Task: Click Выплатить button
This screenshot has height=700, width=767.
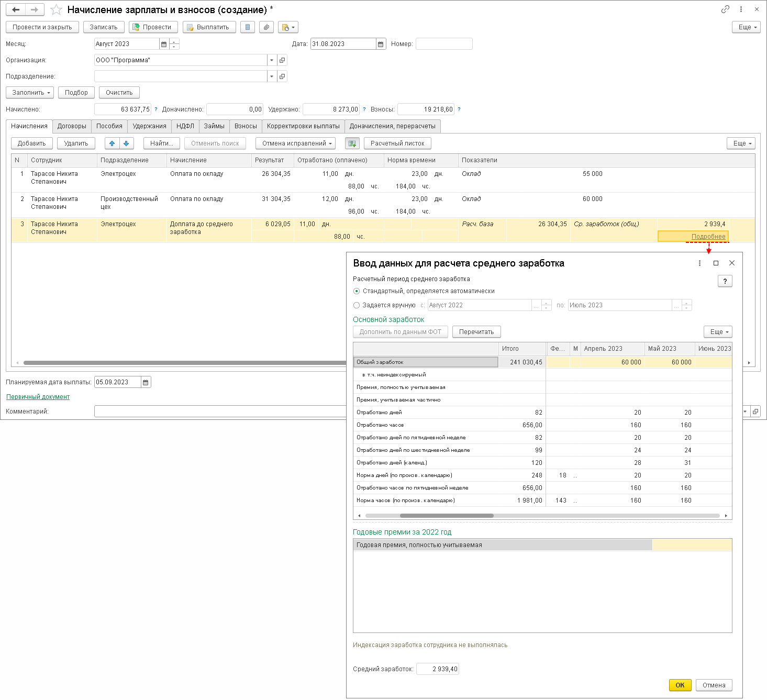Action: click(209, 27)
